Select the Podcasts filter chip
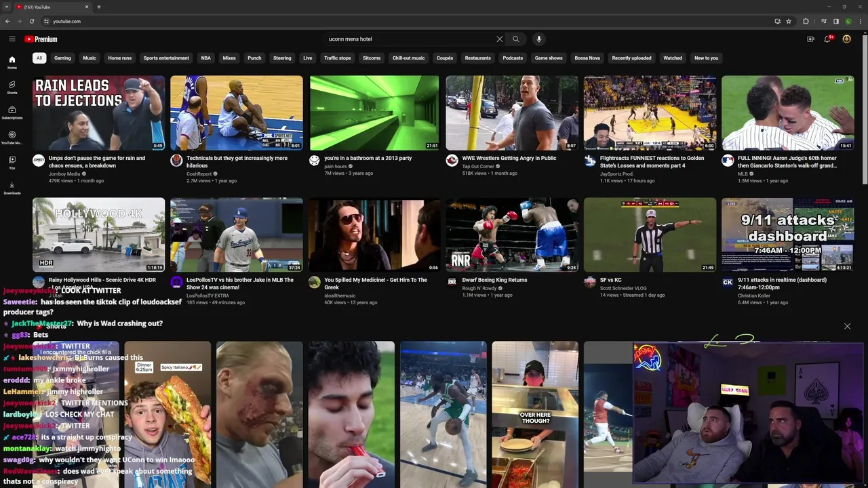The height and width of the screenshot is (488, 868). coord(513,58)
